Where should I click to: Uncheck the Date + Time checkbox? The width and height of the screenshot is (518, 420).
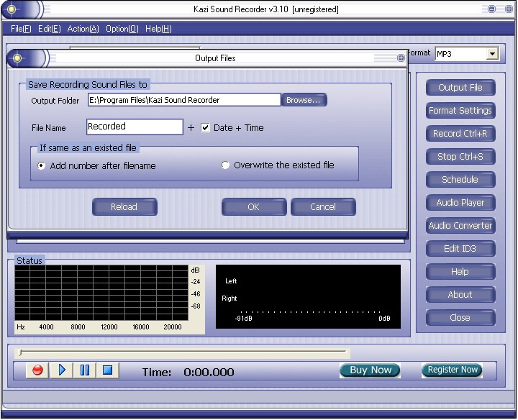205,128
